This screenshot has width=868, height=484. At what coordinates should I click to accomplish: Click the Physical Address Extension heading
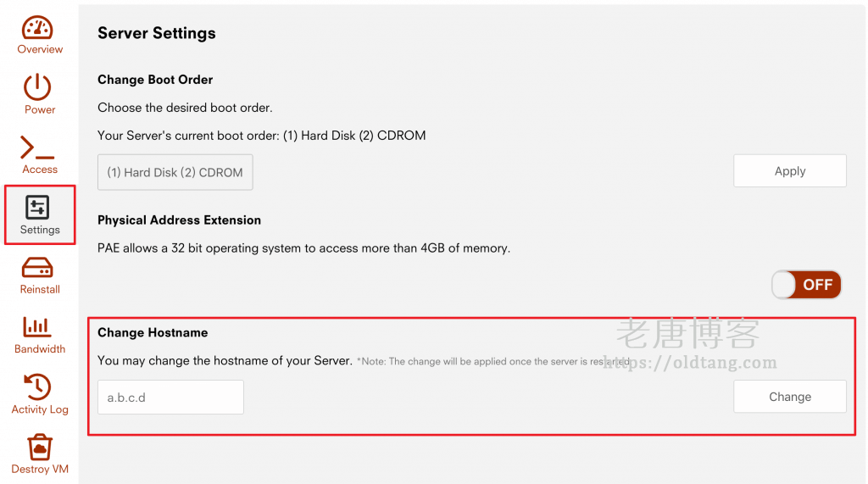pyautogui.click(x=179, y=220)
